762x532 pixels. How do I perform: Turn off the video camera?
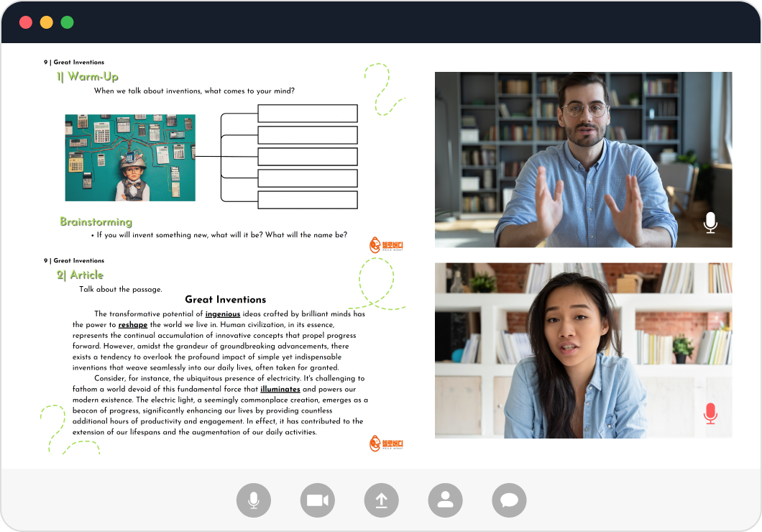(x=317, y=500)
